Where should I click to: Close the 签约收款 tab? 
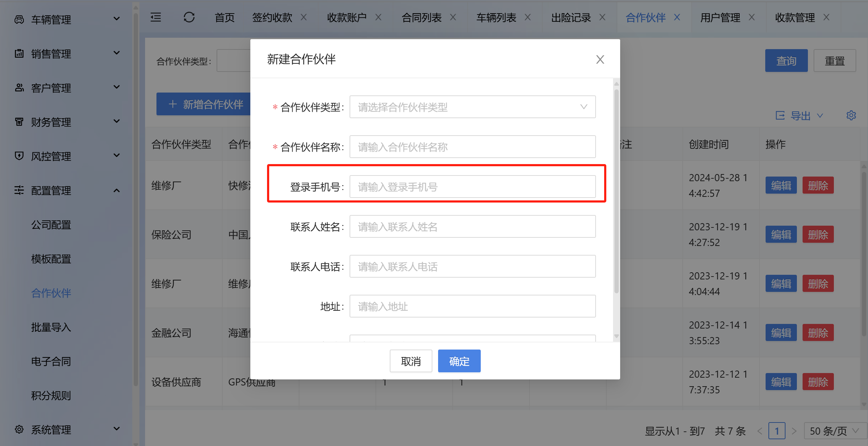click(x=304, y=17)
